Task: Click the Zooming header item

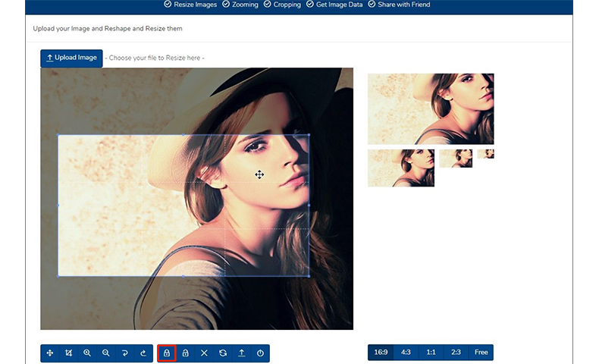Action: click(240, 5)
